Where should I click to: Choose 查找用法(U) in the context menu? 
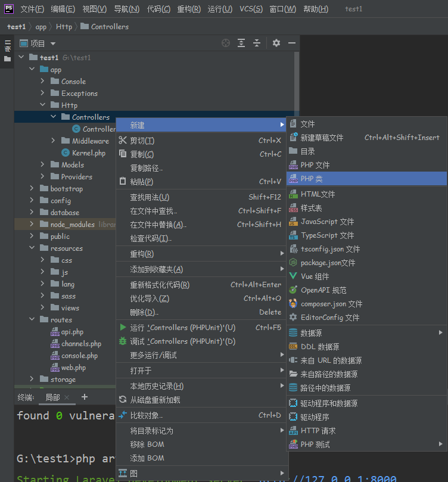(x=201, y=197)
